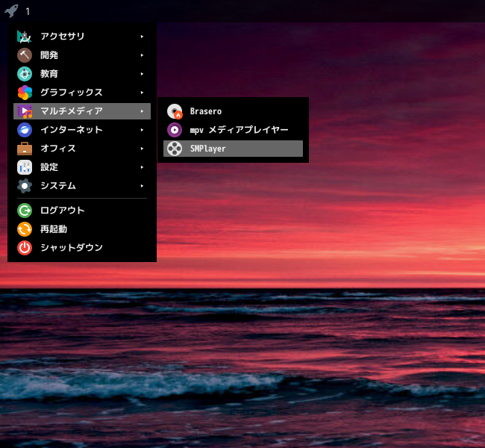Open mpv メディアプレイヤー entry
Image resolution: width=485 pixels, height=448 pixels.
pyautogui.click(x=233, y=130)
